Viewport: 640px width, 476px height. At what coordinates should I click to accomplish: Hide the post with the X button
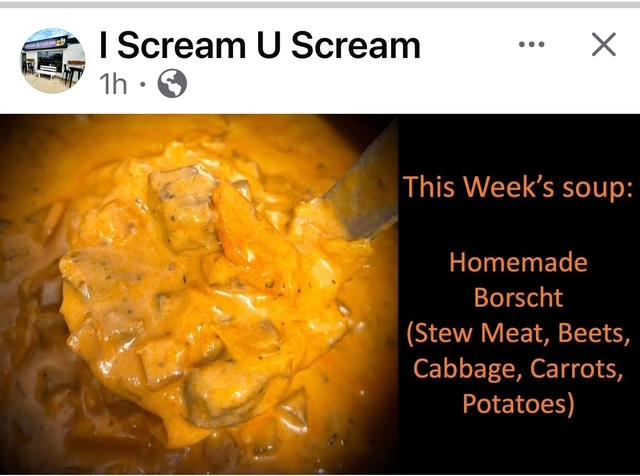(604, 44)
